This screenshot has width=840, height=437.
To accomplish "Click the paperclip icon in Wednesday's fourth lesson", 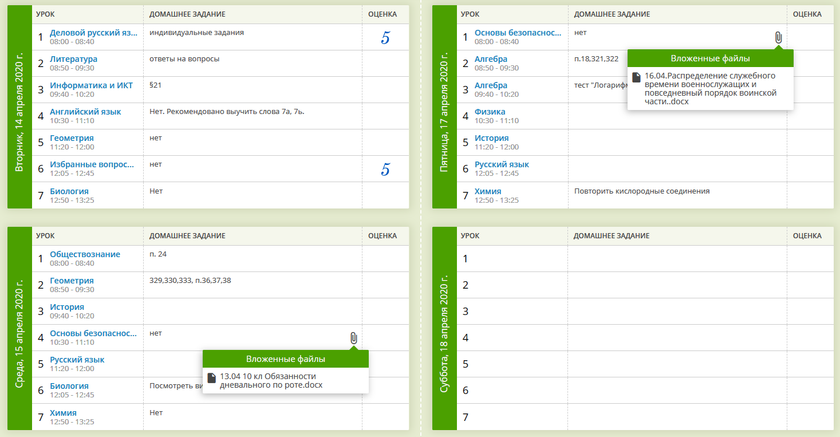I will click(353, 338).
